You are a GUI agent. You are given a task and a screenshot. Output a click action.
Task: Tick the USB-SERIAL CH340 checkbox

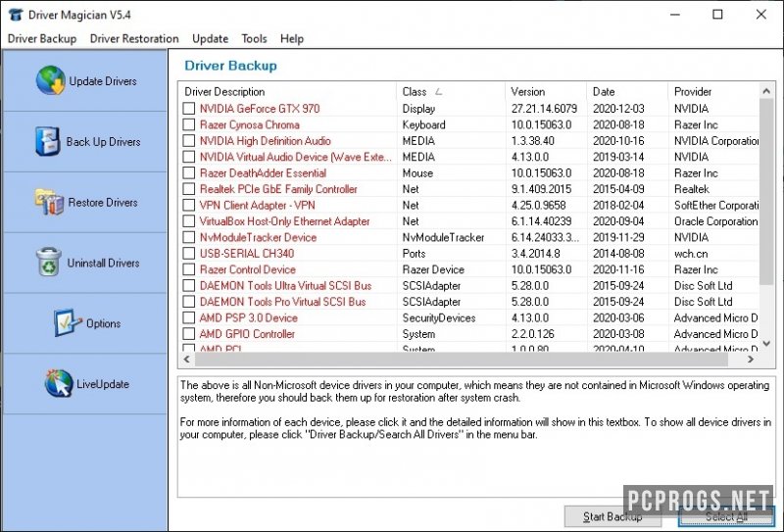(188, 254)
